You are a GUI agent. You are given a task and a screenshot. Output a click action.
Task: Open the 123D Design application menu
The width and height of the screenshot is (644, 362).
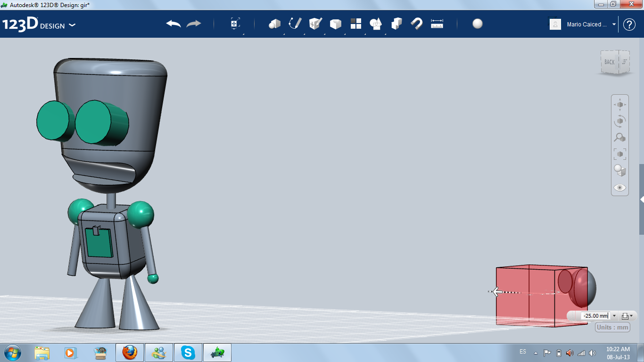coord(39,25)
